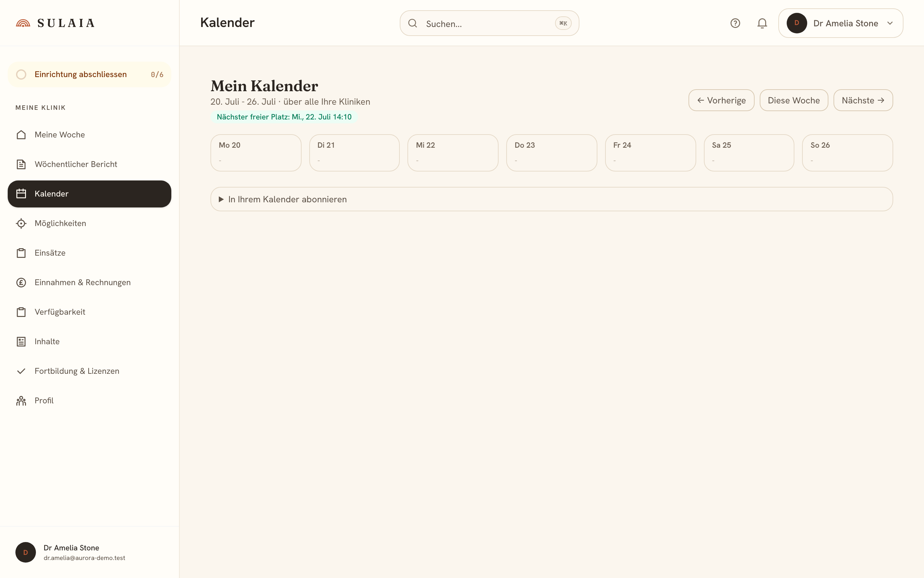Click the 20. Juli - 26. Juli date range
The width and height of the screenshot is (924, 578).
(x=243, y=102)
